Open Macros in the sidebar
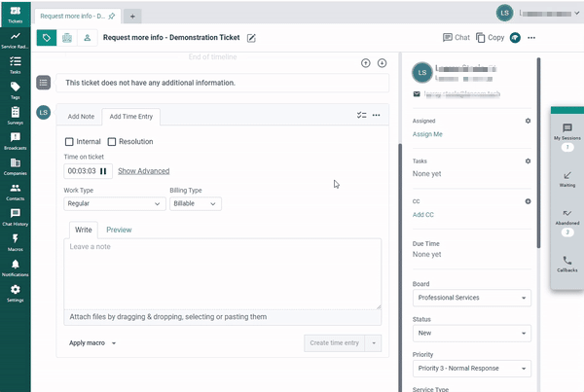584x392 pixels. [16, 243]
